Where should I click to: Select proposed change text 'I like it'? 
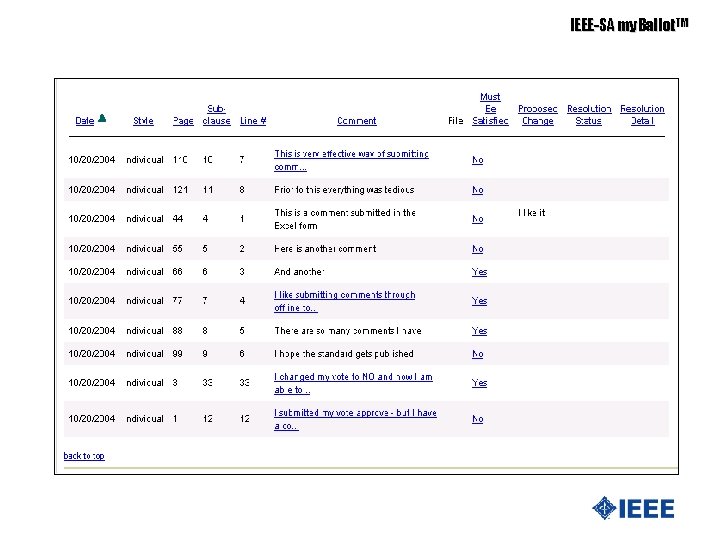click(532, 213)
